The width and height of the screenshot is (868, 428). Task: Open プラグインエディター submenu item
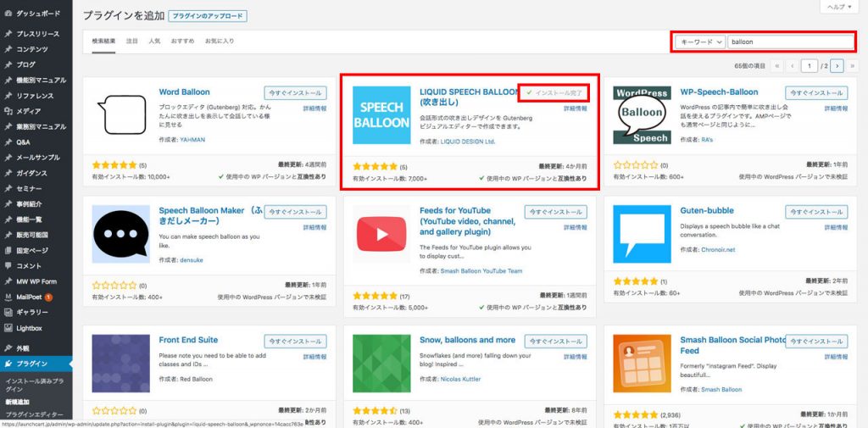pos(33,414)
